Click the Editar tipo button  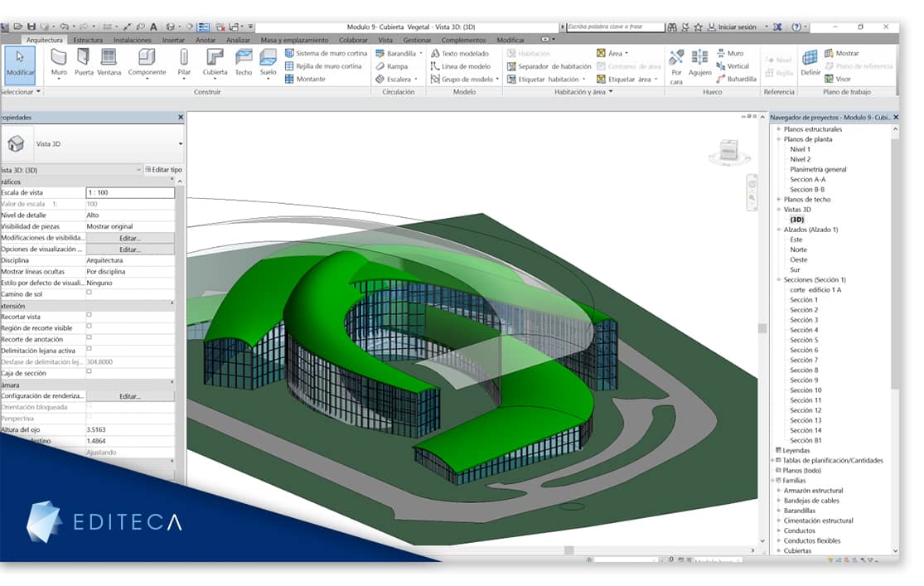pos(164,170)
